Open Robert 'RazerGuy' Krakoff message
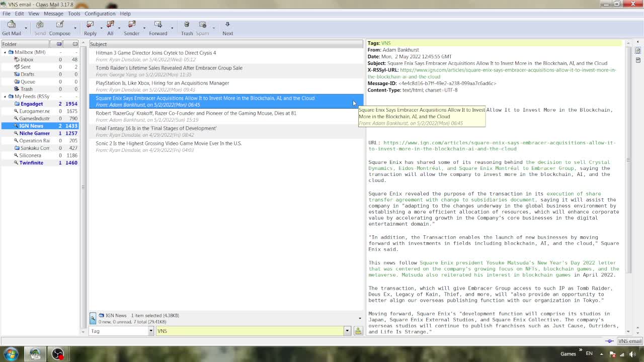The image size is (644, 362). (x=226, y=116)
